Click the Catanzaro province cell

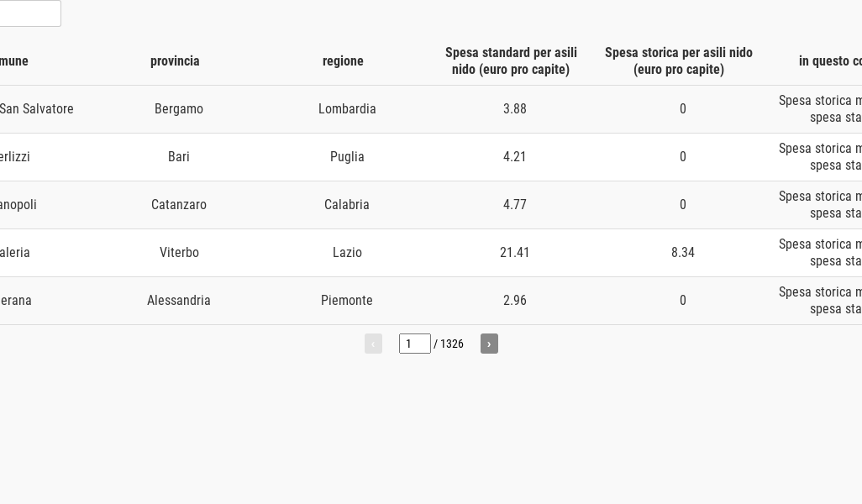point(179,205)
